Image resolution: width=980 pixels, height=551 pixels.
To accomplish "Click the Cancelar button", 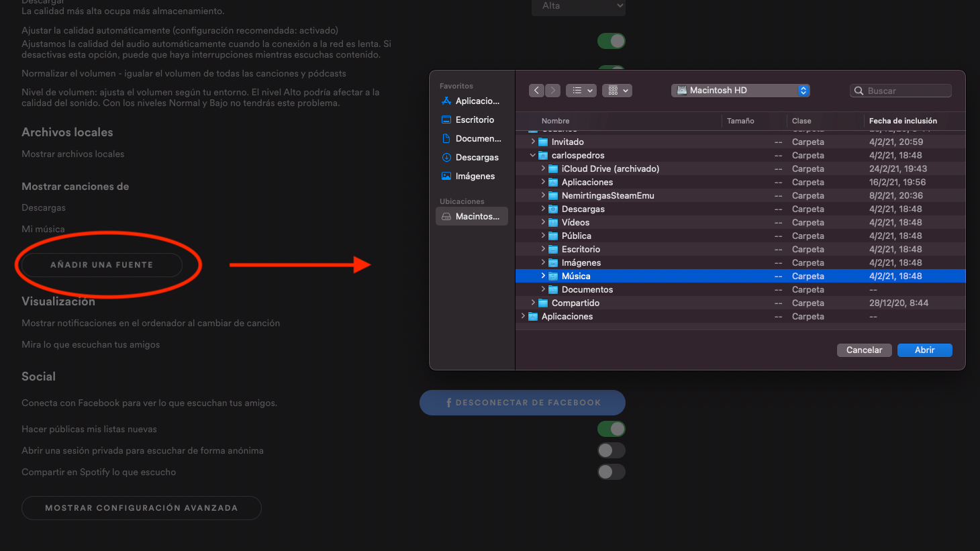I will tap(864, 350).
